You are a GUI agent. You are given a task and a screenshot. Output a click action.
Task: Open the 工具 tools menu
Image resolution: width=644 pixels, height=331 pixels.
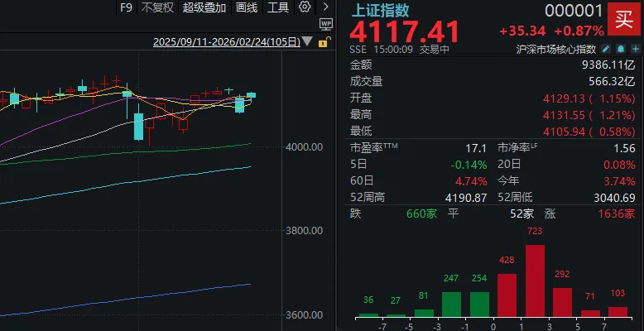(278, 7)
